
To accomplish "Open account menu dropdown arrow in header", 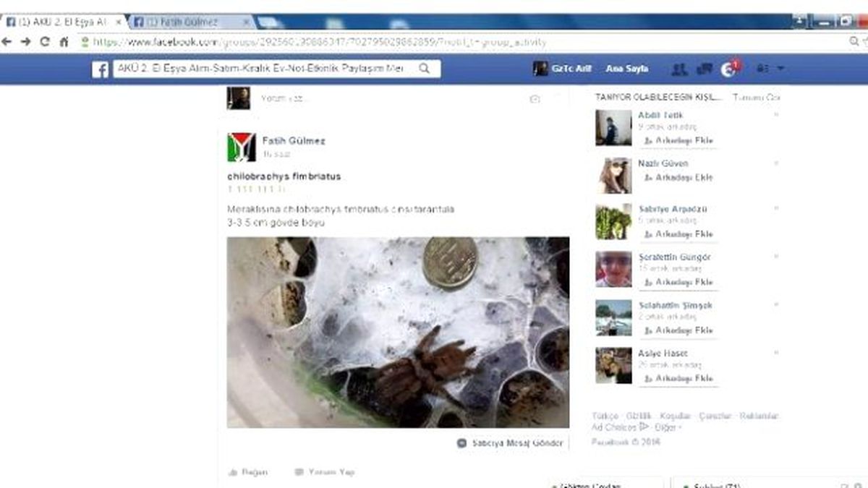I will 780,69.
